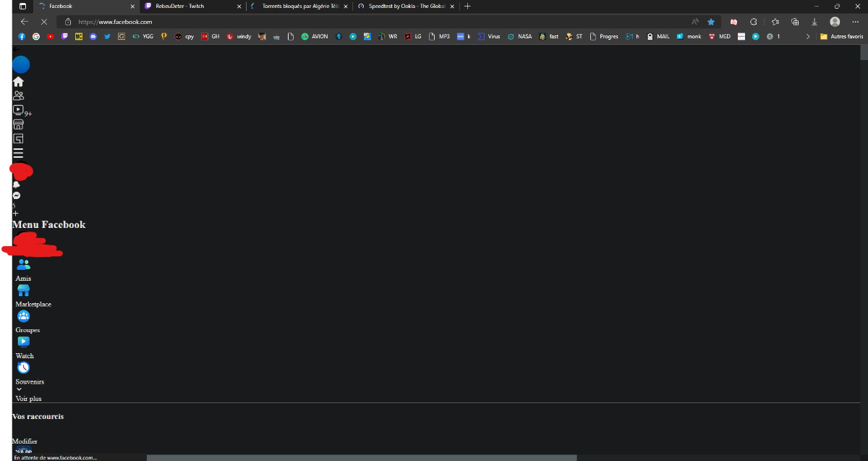Click the plus create icon above Menu Facebook
The height and width of the screenshot is (461, 868).
coord(16,213)
